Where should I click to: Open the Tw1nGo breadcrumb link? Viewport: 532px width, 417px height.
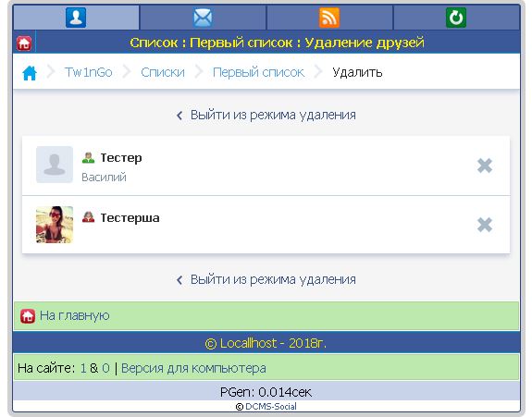88,72
